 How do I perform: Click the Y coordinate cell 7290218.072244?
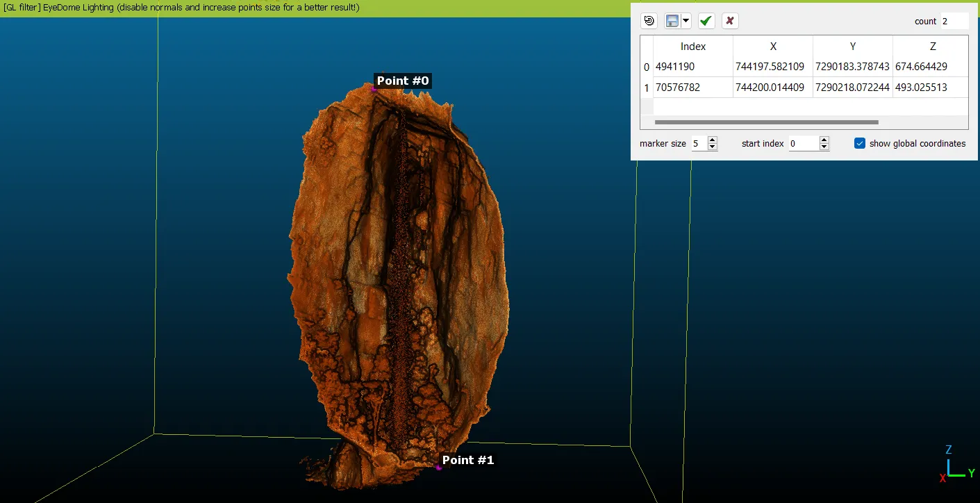tap(852, 88)
